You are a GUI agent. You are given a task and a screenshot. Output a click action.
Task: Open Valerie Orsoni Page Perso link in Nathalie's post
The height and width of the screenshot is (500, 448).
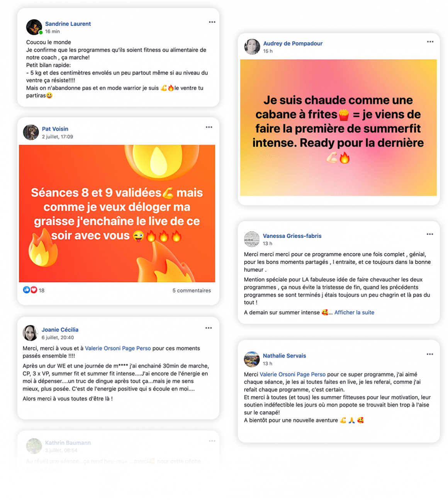click(x=293, y=374)
